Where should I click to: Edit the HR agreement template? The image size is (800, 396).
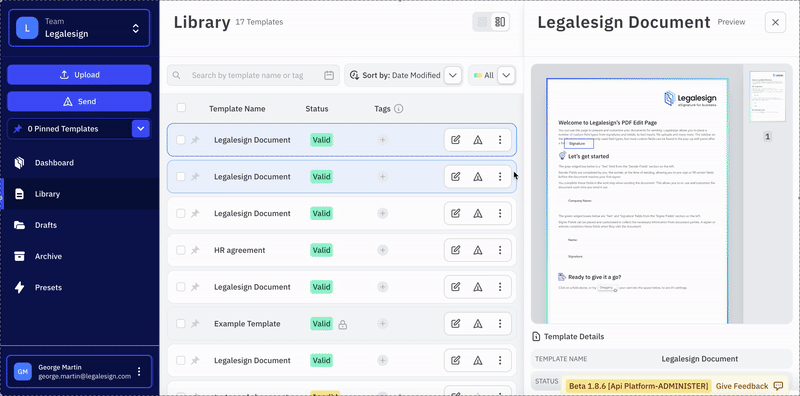(x=456, y=250)
